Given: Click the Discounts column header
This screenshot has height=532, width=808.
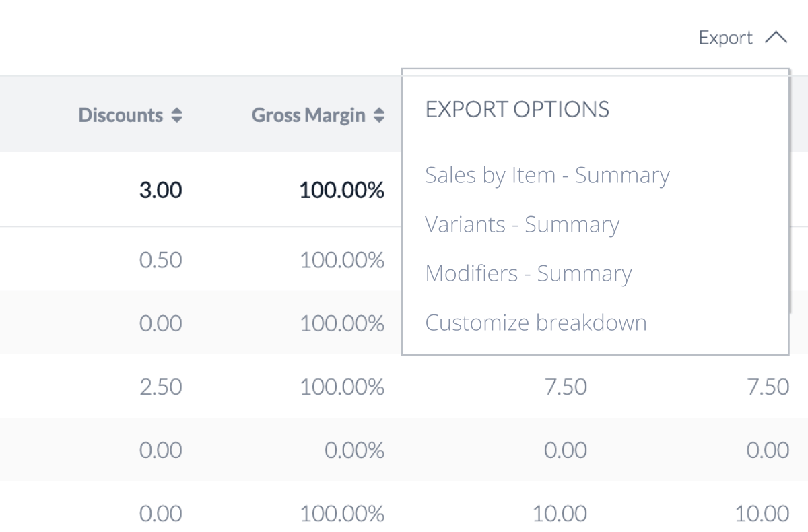Looking at the screenshot, I should click(x=120, y=115).
